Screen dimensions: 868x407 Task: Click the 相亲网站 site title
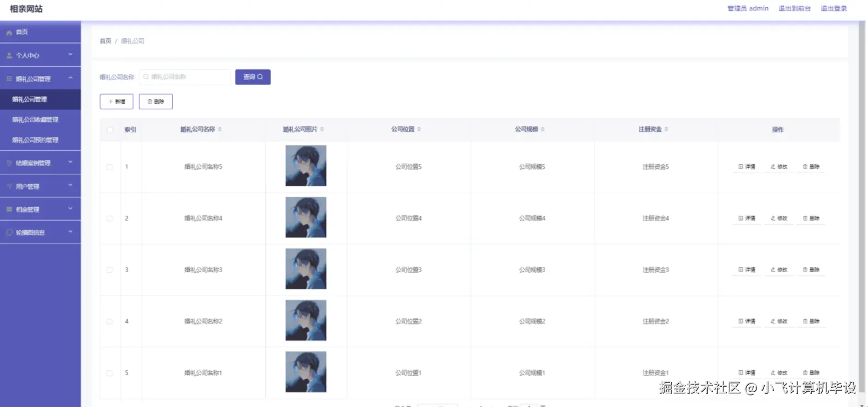pyautogui.click(x=26, y=9)
